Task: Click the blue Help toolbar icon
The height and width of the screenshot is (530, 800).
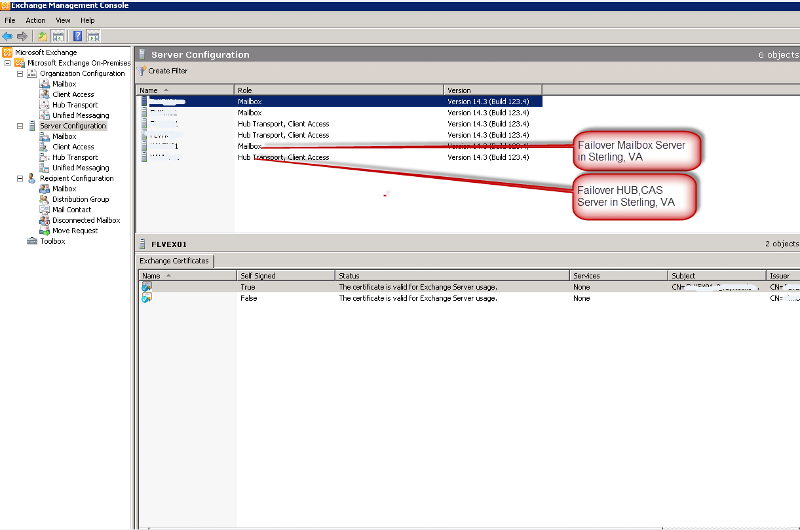Action: point(78,36)
